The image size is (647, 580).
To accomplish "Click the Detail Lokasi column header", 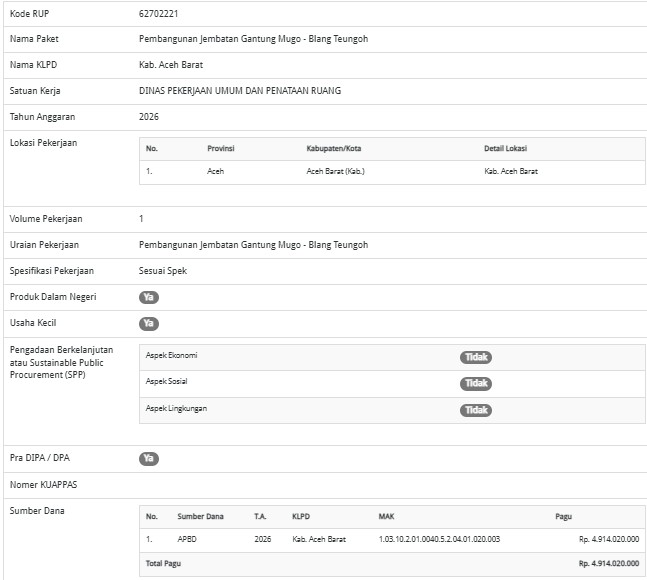I will pos(505,149).
